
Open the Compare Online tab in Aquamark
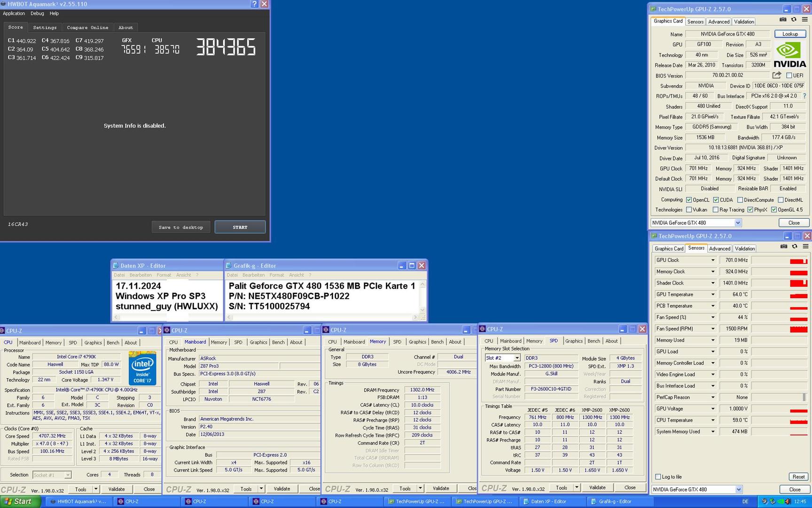(x=87, y=27)
